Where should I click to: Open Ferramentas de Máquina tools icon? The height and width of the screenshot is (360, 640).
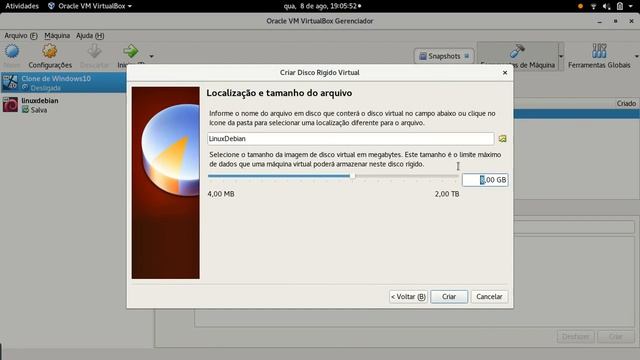point(517,51)
